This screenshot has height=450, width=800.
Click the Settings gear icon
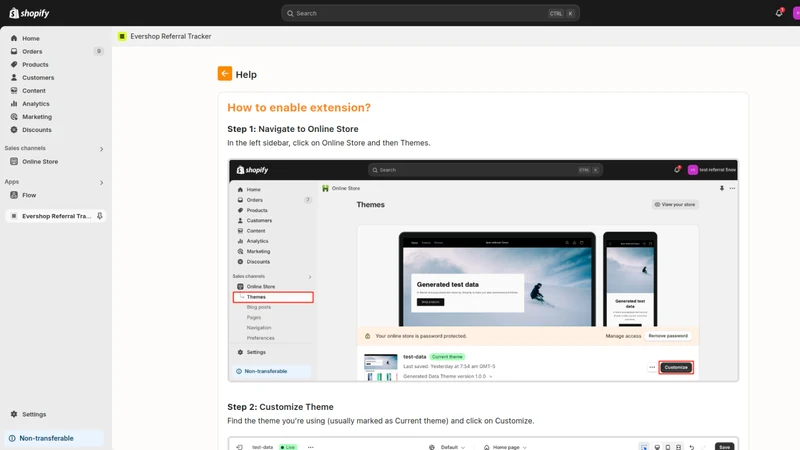click(x=14, y=414)
